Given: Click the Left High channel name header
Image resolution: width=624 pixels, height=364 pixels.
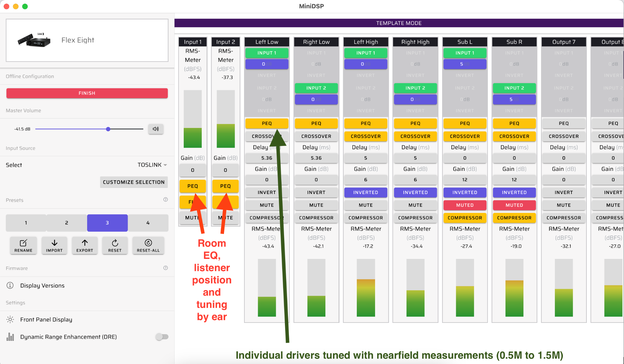Looking at the screenshot, I should 366,42.
